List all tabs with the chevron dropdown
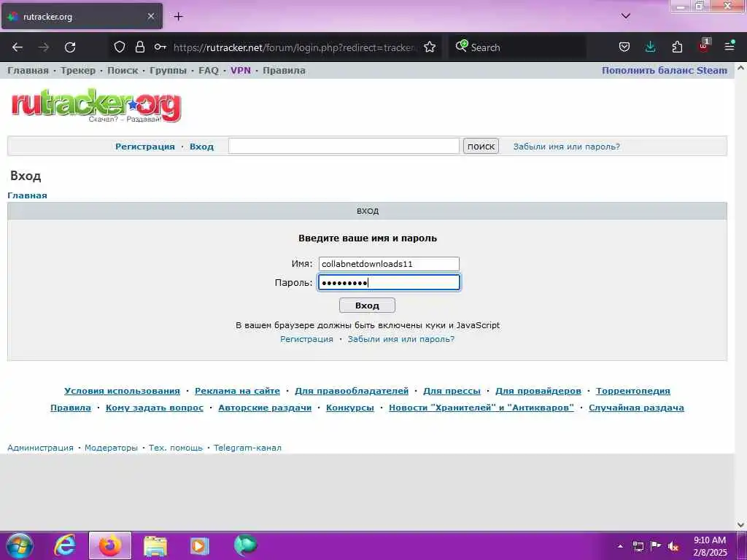This screenshot has width=747, height=560. (x=626, y=16)
